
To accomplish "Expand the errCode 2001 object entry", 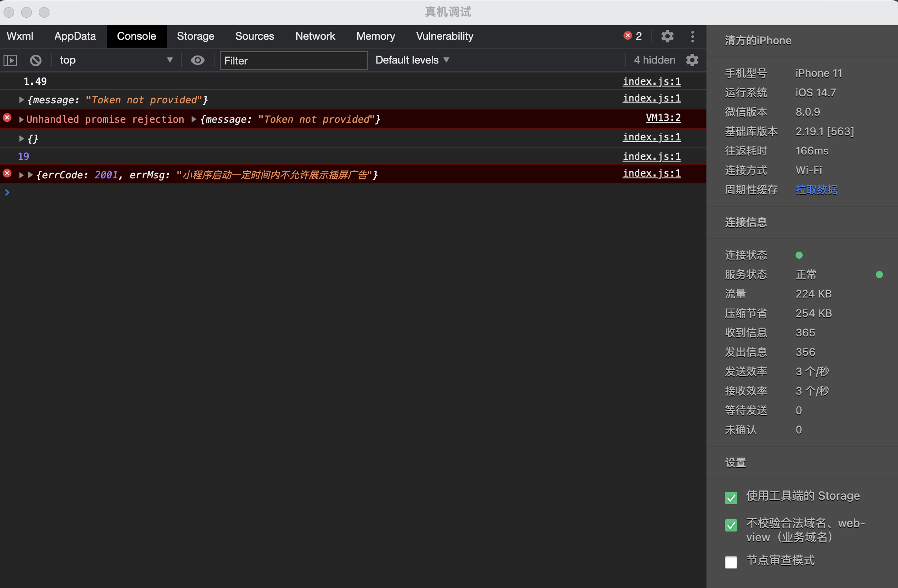I will point(30,175).
